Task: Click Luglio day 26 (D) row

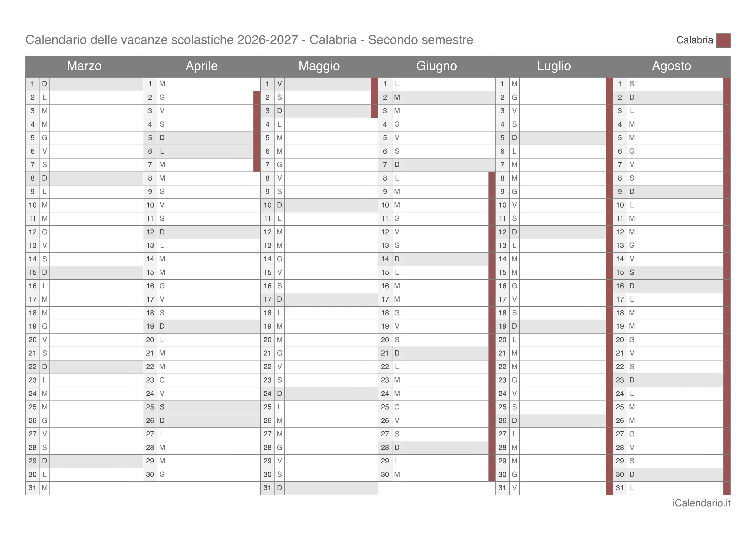Action: tap(554, 421)
